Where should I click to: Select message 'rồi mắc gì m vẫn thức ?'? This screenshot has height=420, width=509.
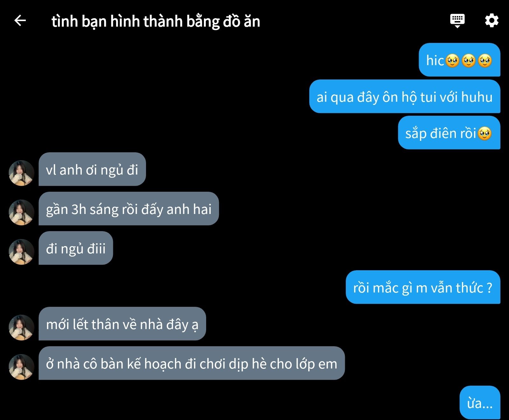tap(423, 287)
